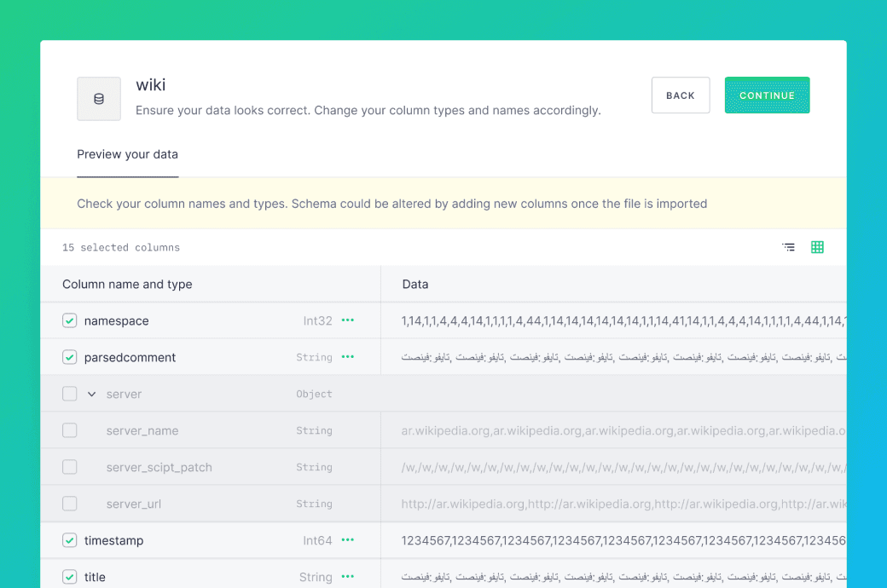
Task: Open title column three-dot menu
Action: [x=348, y=577]
